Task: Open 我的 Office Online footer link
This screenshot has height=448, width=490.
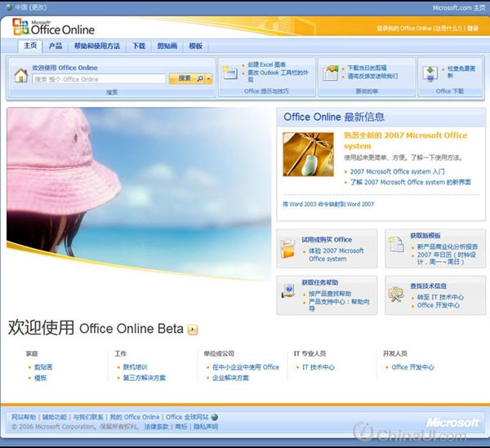Action: [x=135, y=417]
